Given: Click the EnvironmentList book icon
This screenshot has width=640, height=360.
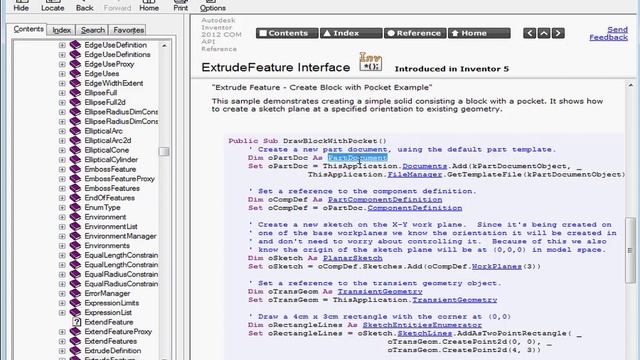Looking at the screenshot, I should (x=75, y=227).
